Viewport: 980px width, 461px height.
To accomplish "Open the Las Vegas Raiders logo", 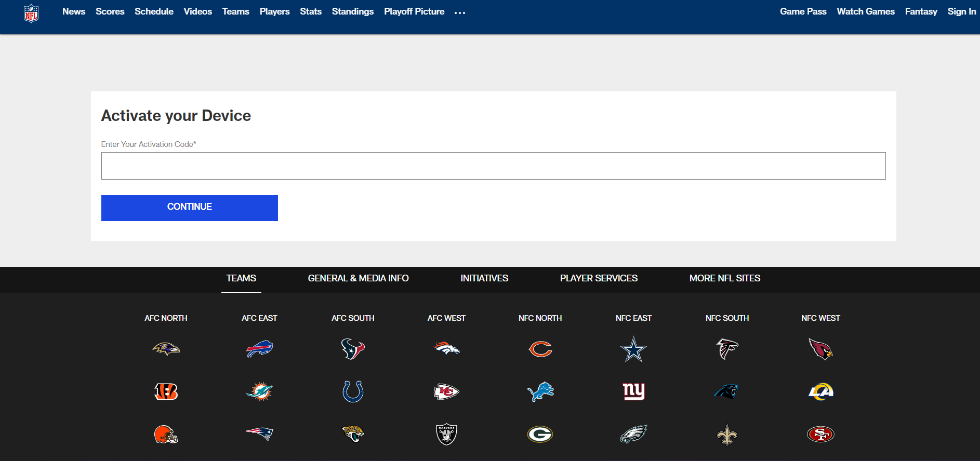I will pyautogui.click(x=446, y=434).
